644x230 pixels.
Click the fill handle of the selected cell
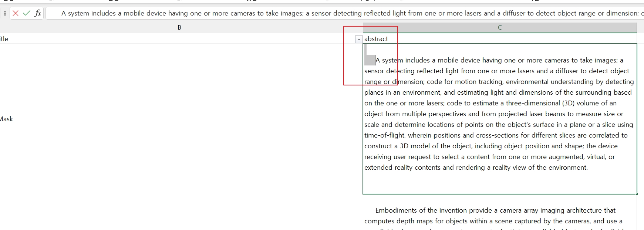coord(637,194)
